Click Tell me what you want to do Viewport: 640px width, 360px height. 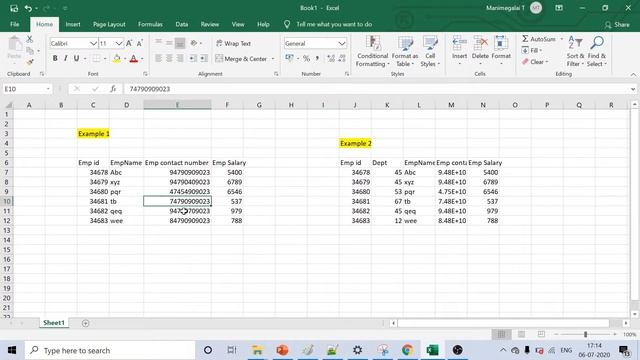point(334,24)
